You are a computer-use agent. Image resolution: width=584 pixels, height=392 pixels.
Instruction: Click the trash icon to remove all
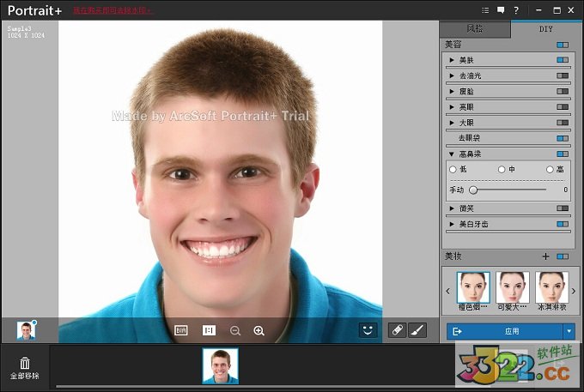[x=25, y=364]
